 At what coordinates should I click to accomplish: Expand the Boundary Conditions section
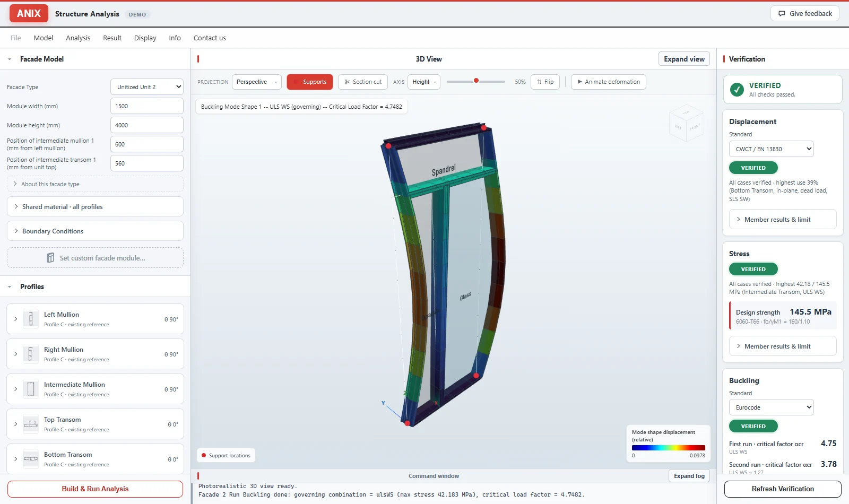(95, 231)
